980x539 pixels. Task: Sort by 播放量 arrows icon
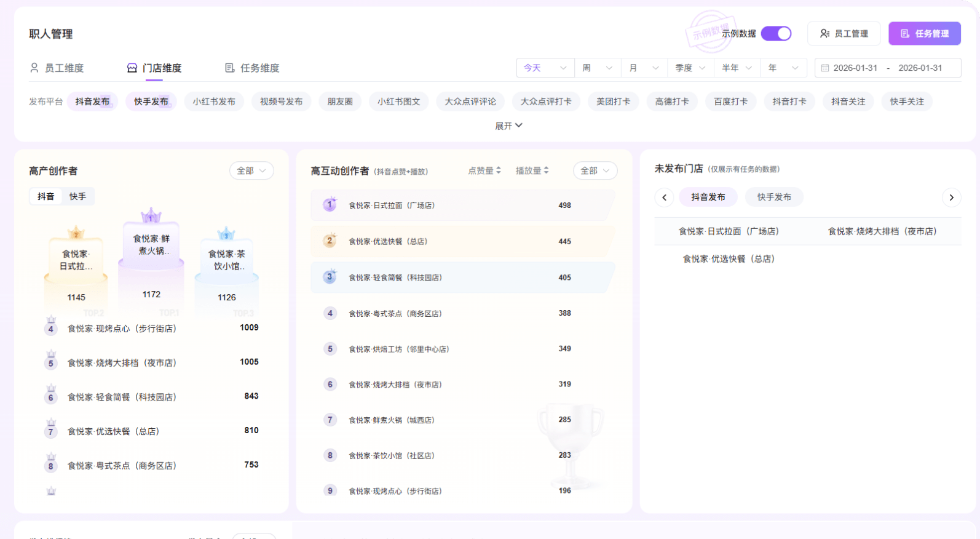[x=546, y=170]
